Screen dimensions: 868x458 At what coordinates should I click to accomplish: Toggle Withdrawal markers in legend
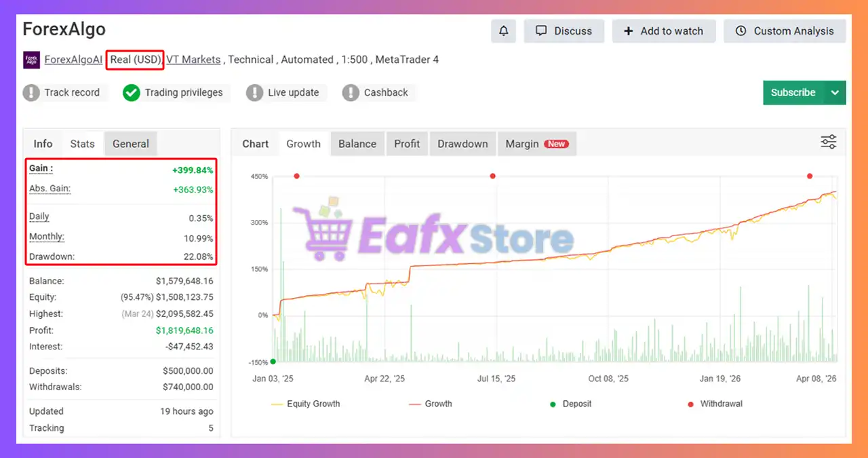coord(715,404)
